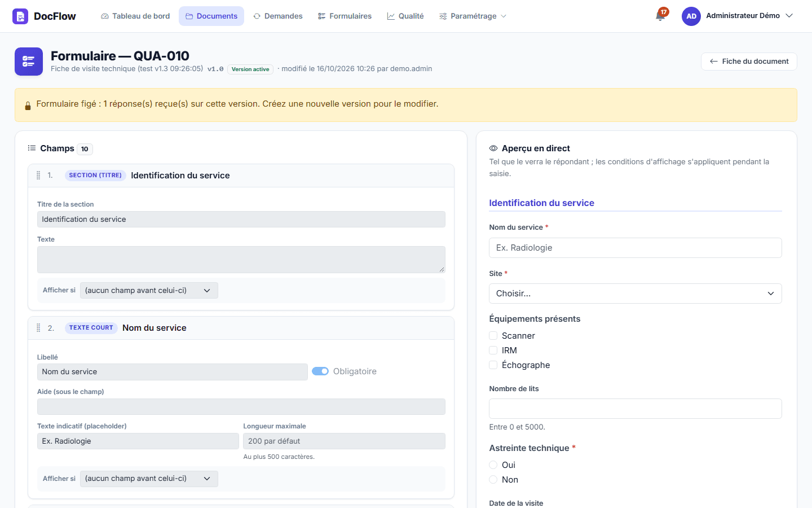Image resolution: width=812 pixels, height=508 pixels.
Task: Click the lock icon in the frozen-form banner
Action: pyautogui.click(x=28, y=106)
